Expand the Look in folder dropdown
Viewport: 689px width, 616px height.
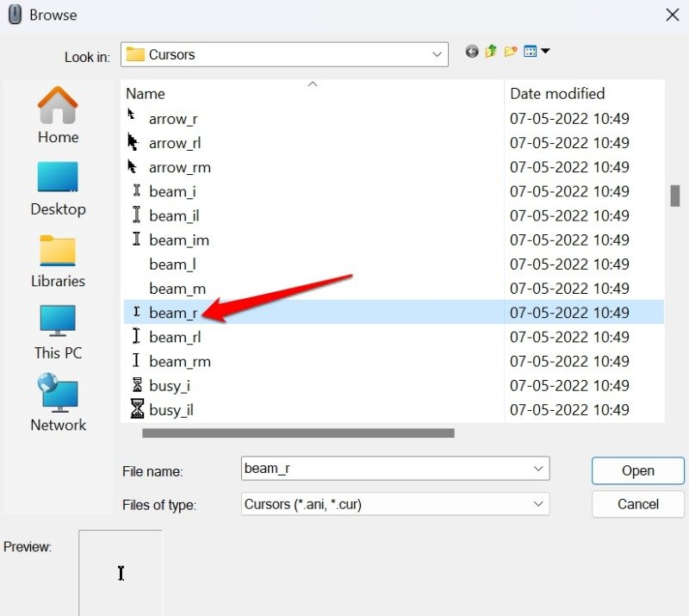click(437, 54)
